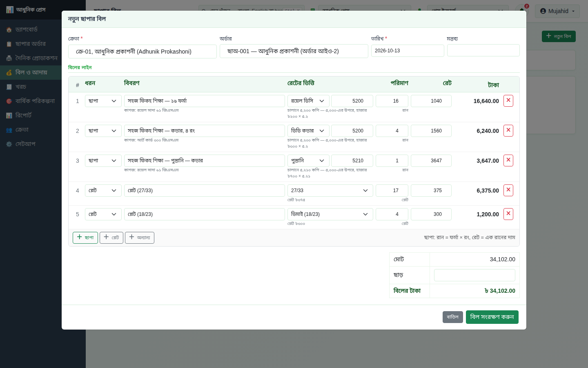This screenshot has height=368, width=588.
Task: Open notifications bell with badge 2
Action: point(522,11)
